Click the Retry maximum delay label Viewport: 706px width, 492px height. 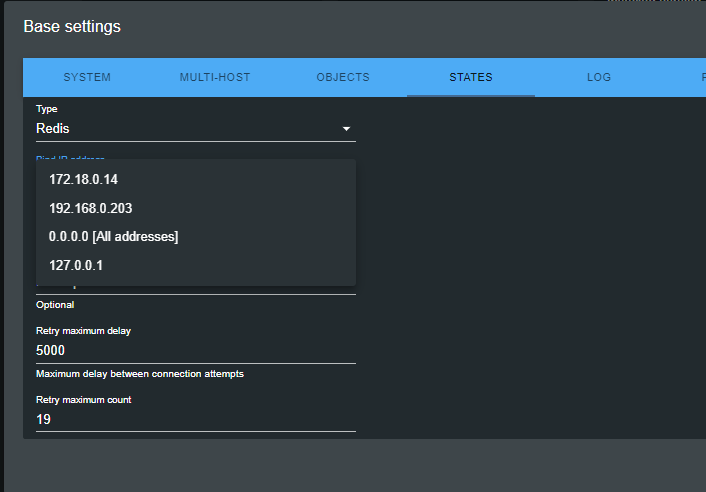tap(83, 331)
